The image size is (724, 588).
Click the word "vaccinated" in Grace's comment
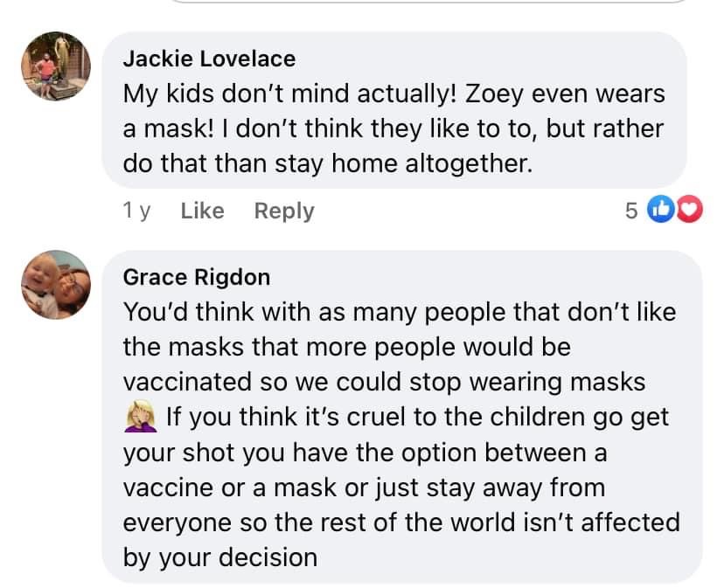tap(180, 382)
